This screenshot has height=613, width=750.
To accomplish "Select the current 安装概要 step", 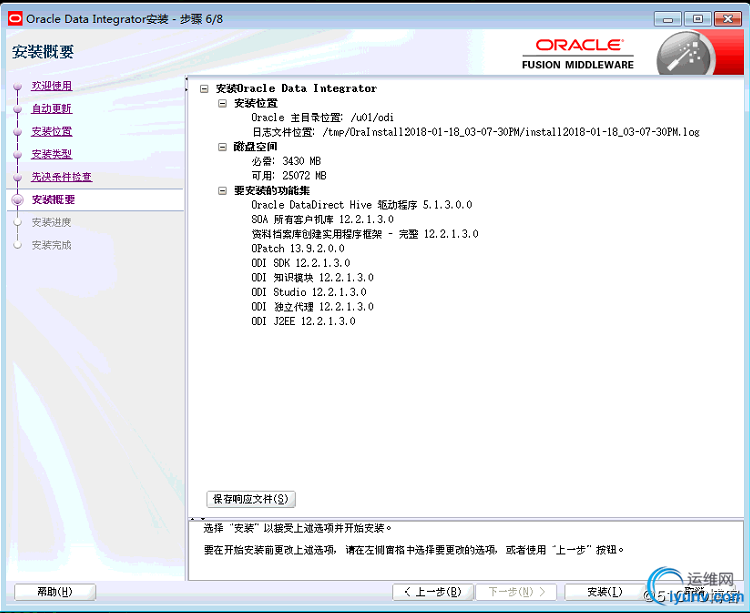I will click(53, 199).
